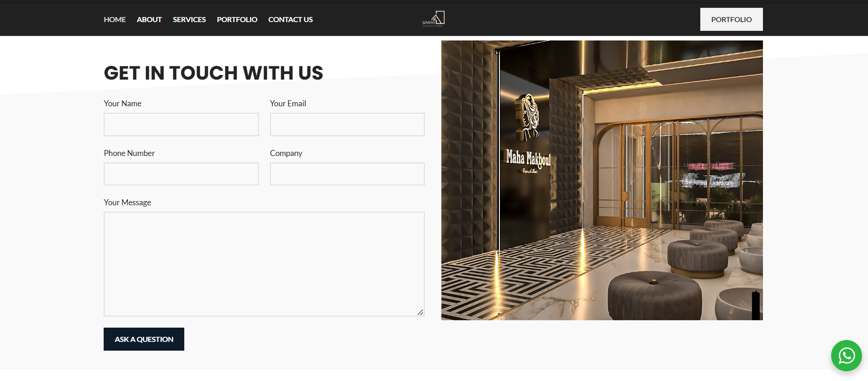Open Portfolio from the navigation menu
This screenshot has height=381, width=868.
pos(237,19)
